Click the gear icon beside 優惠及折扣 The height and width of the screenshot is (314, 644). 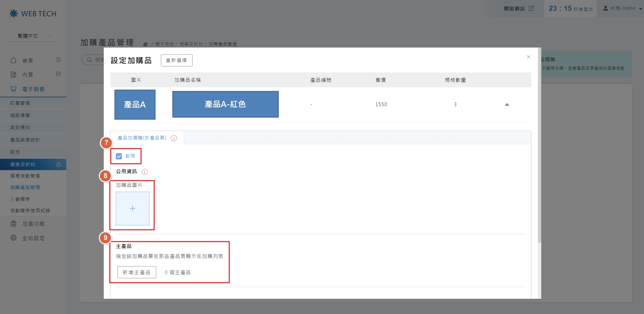tap(58, 164)
